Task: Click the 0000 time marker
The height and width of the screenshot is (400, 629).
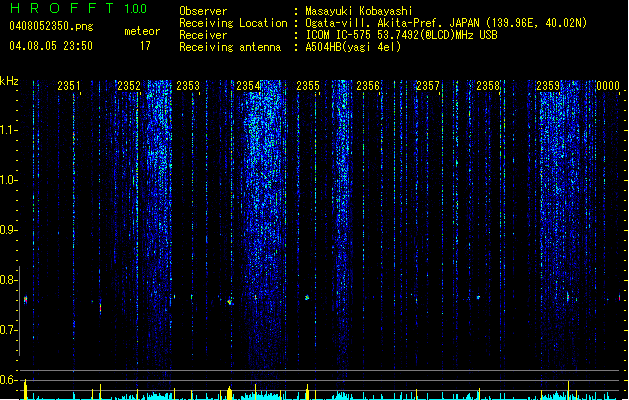Action: pos(608,85)
